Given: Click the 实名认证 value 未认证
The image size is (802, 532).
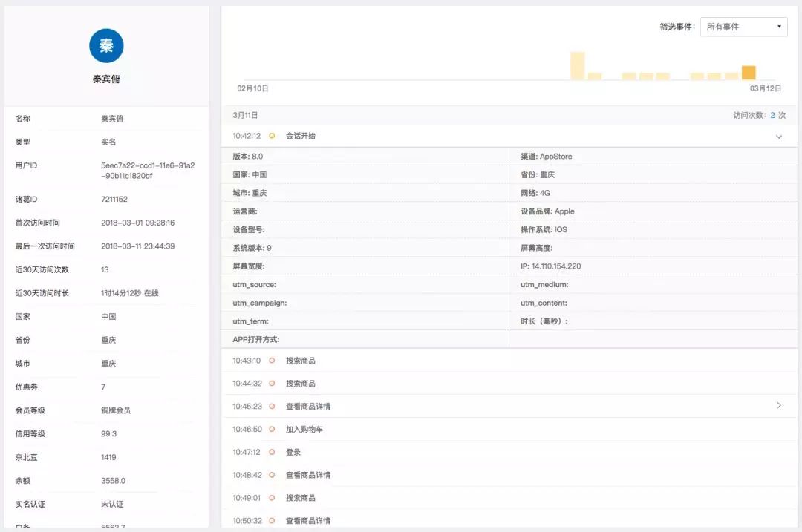Looking at the screenshot, I should tap(112, 505).
